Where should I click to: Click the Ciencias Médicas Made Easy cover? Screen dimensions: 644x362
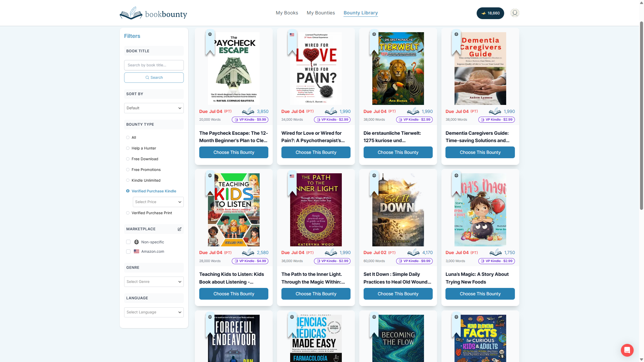(316, 338)
